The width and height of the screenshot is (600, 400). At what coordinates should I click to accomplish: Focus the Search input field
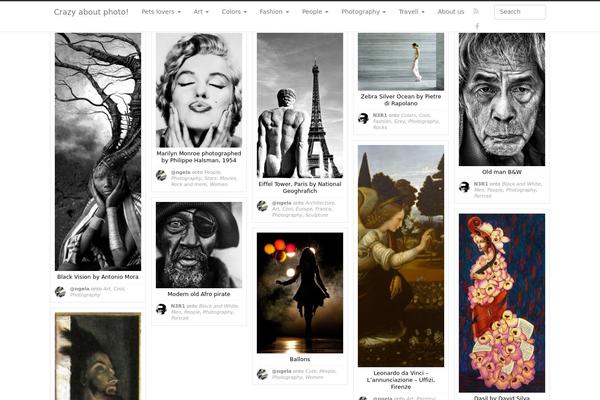[520, 12]
